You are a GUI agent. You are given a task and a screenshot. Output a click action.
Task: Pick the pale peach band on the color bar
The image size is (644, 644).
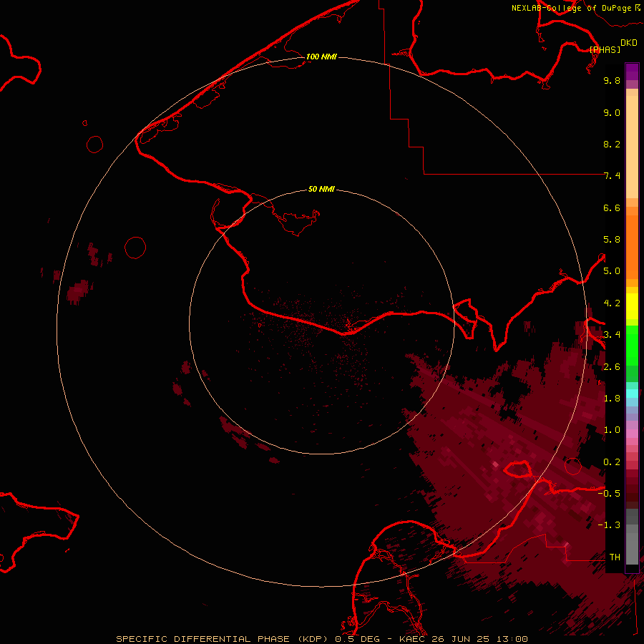click(x=632, y=147)
